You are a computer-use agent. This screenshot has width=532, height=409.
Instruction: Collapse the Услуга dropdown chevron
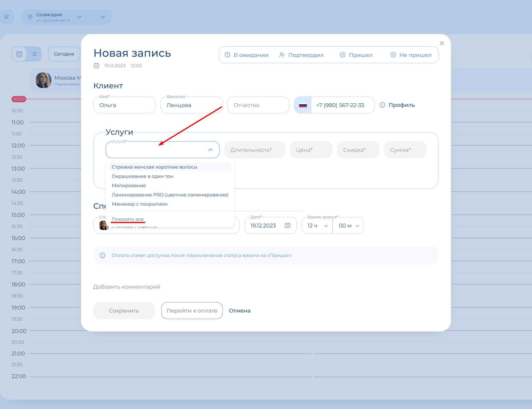click(x=210, y=150)
